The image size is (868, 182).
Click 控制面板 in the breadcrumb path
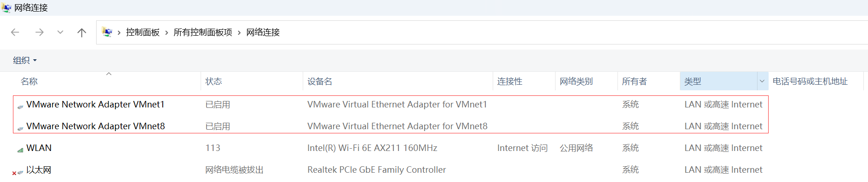143,32
